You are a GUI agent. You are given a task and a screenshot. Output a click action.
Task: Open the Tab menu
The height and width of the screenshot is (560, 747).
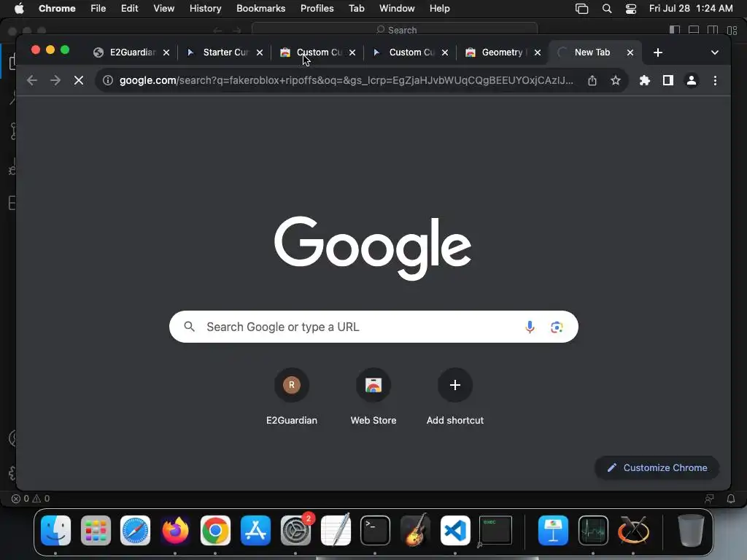[356, 9]
